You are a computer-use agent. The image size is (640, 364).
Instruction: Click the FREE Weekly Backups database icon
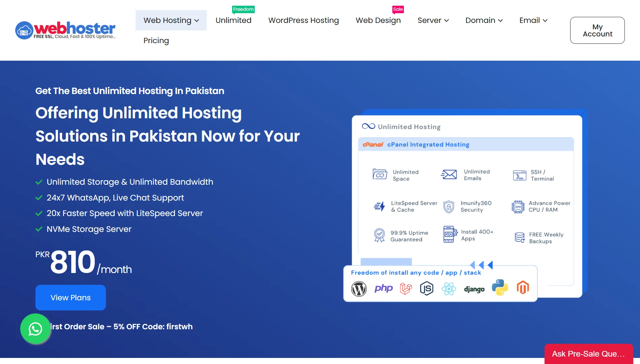[x=520, y=238]
